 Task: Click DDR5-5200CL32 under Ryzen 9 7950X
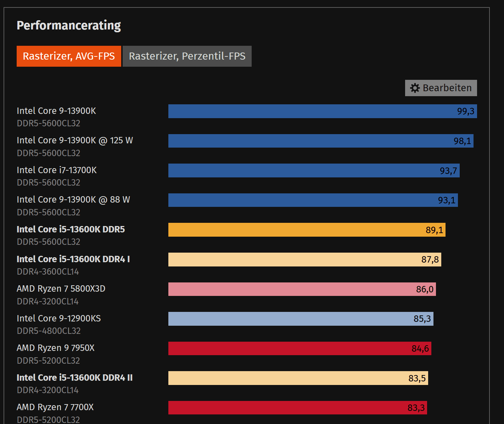pos(49,360)
